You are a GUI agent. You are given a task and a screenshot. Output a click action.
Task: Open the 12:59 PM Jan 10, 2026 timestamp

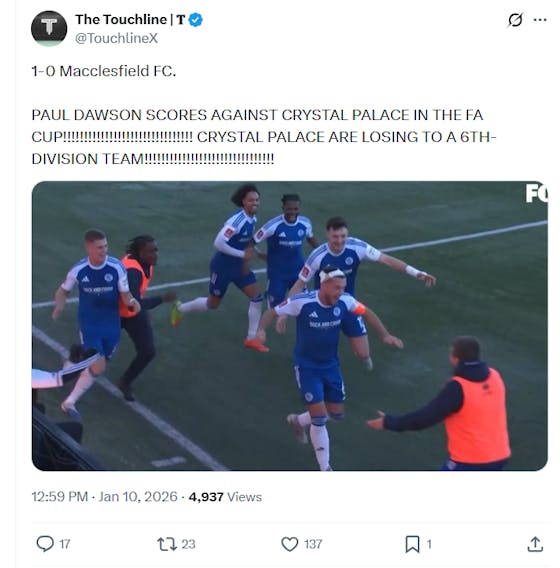[x=104, y=497]
